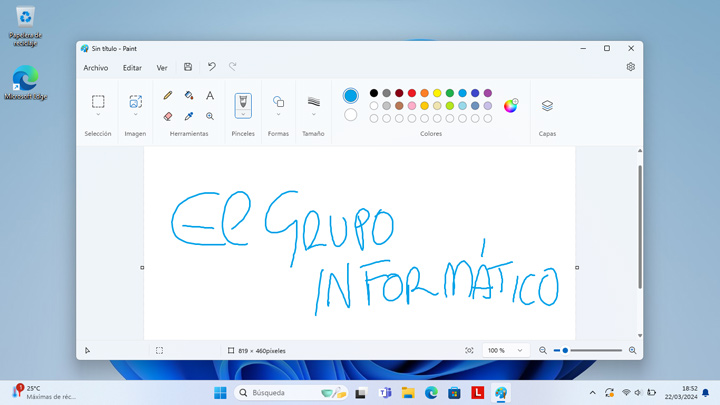Select the Text tool
Screen dimensions: 720x405
(x=210, y=95)
